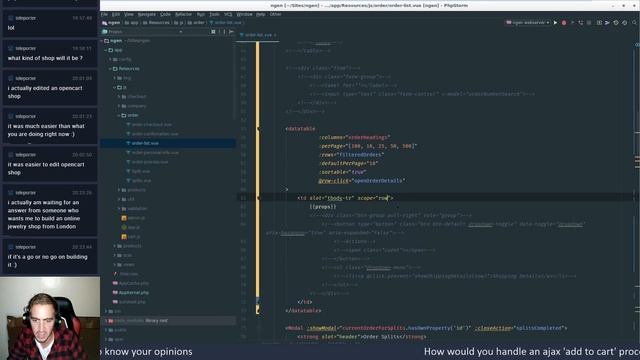Open the Tools menu
This screenshot has width=640, height=360.
coord(214,14)
